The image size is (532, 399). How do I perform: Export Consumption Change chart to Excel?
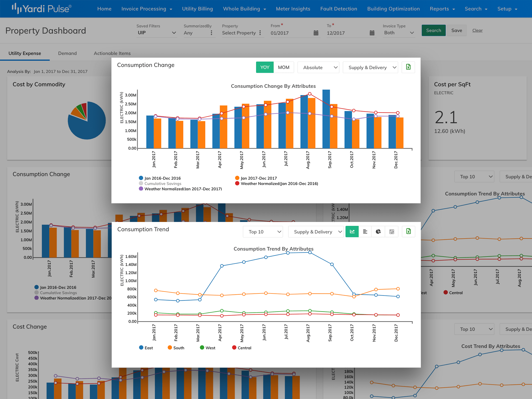408,67
